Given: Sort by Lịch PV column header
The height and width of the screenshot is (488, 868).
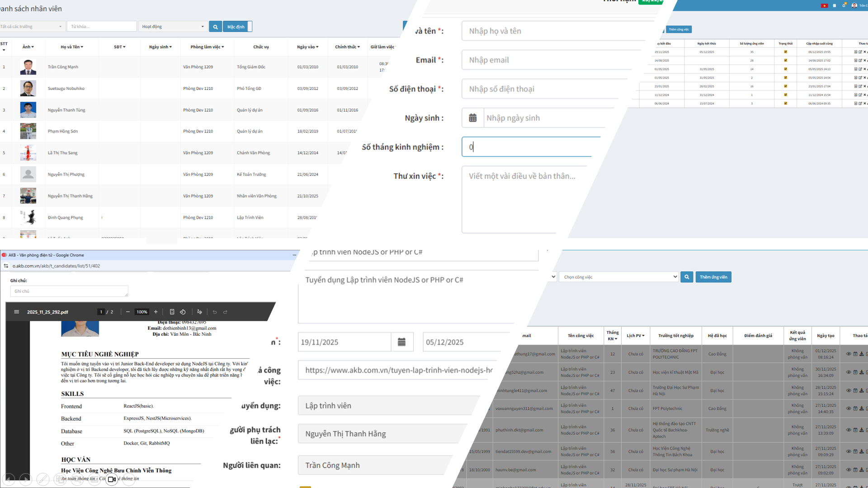Looking at the screenshot, I should point(635,336).
